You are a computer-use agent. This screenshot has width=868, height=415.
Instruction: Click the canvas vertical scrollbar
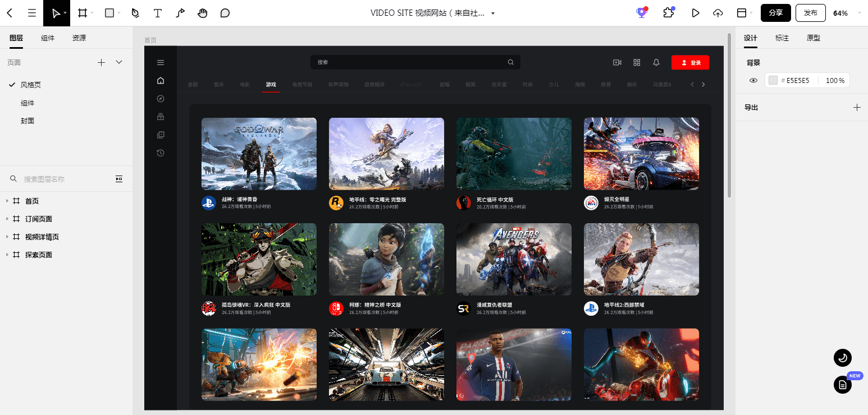pos(729,115)
